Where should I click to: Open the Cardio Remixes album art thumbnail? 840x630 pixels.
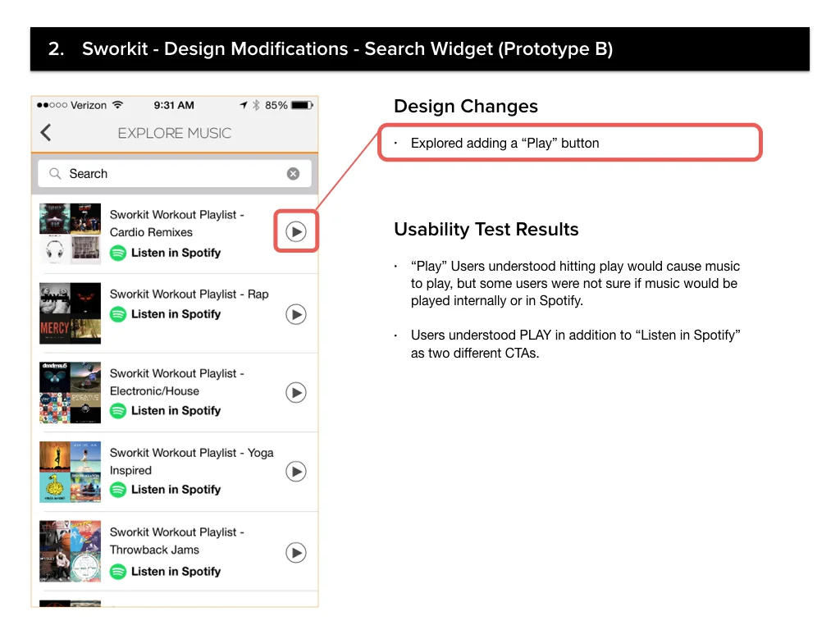point(71,234)
